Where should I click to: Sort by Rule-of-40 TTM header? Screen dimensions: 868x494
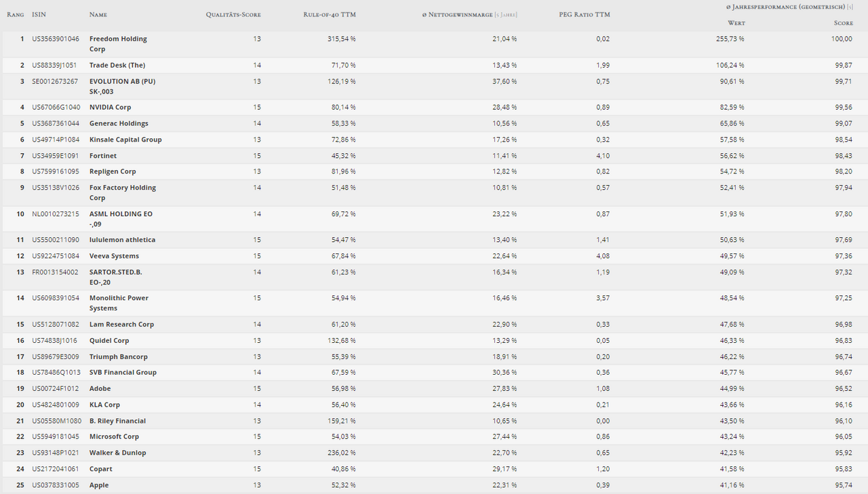[330, 14]
